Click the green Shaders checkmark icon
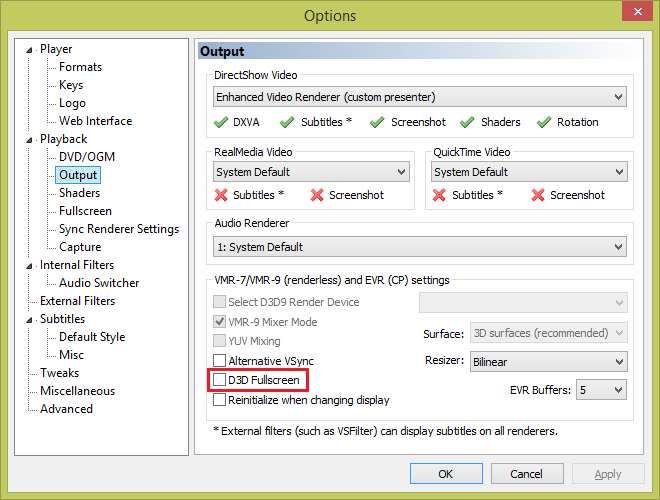The image size is (660, 500). tap(467, 122)
